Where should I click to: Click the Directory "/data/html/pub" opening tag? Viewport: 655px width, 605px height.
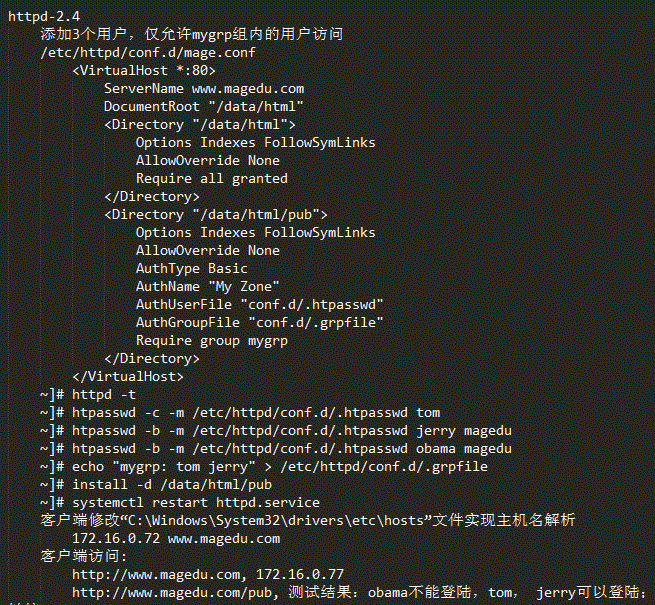pos(216,215)
